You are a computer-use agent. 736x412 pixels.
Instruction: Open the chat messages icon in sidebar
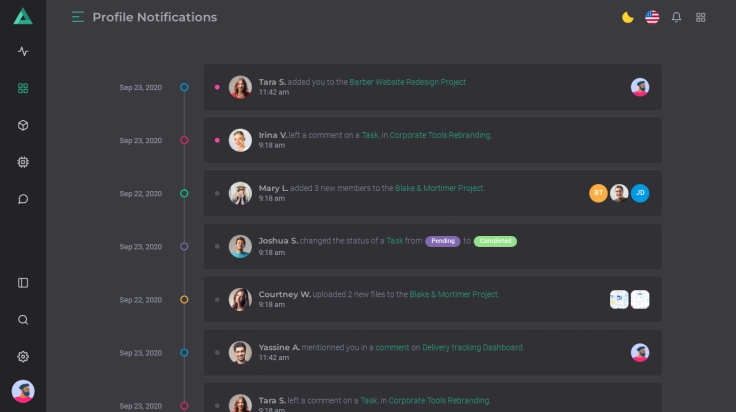tap(23, 199)
